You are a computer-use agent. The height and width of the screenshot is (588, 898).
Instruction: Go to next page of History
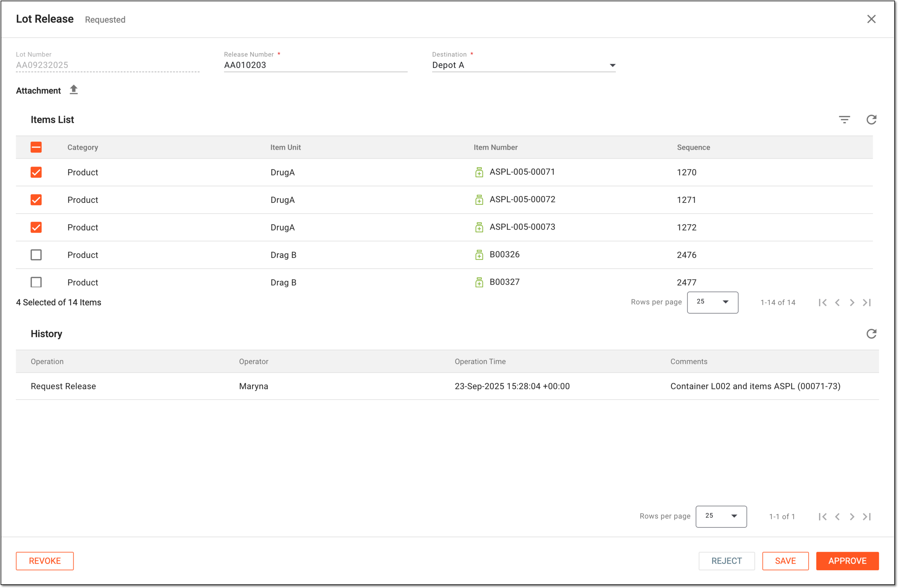click(x=852, y=517)
